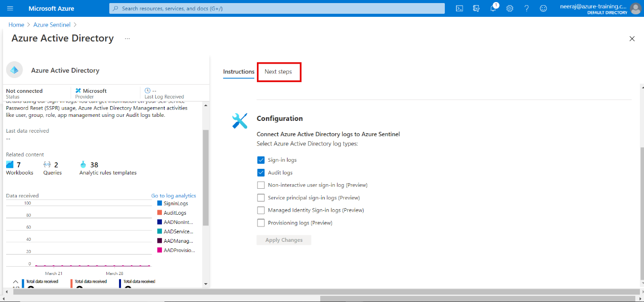Viewport: 644px width, 302px height.
Task: Click the Related content heading
Action: [x=25, y=155]
